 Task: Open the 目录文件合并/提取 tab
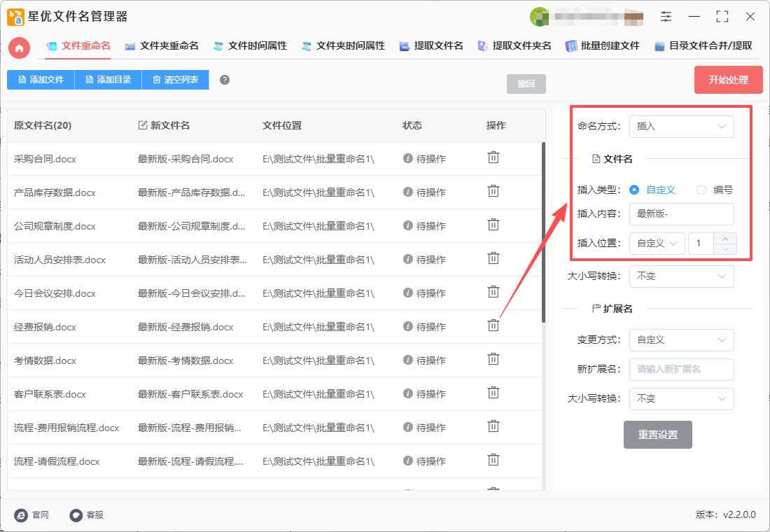point(703,46)
